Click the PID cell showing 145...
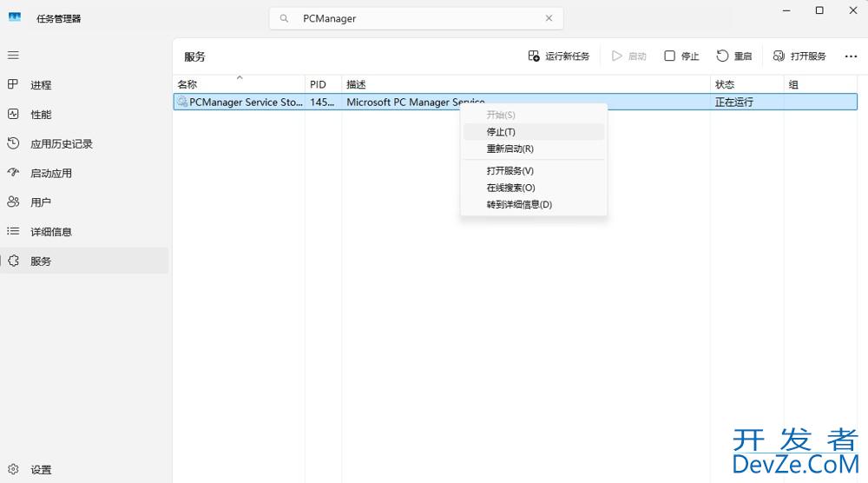 tap(322, 102)
